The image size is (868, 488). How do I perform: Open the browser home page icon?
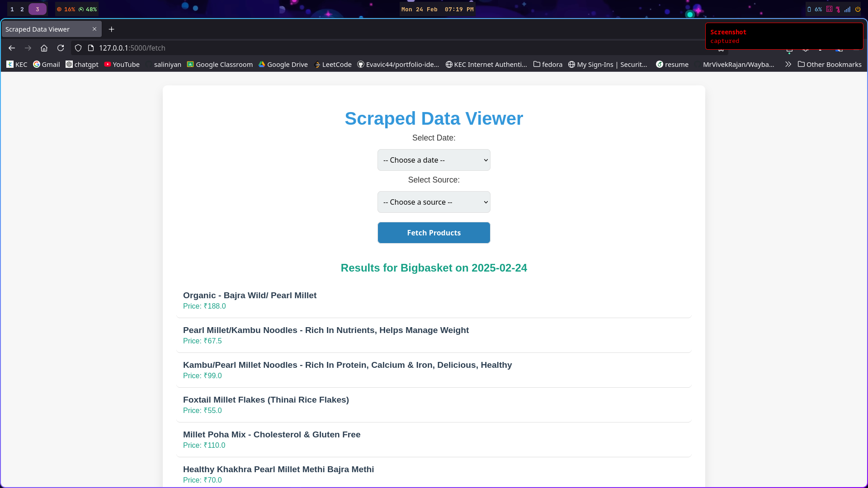(44, 48)
